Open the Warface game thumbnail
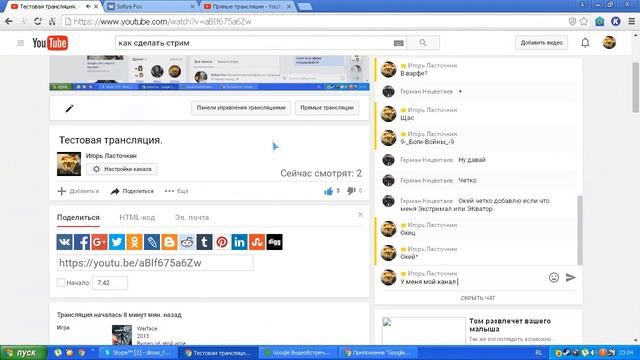The height and width of the screenshot is (360, 640). click(x=122, y=335)
